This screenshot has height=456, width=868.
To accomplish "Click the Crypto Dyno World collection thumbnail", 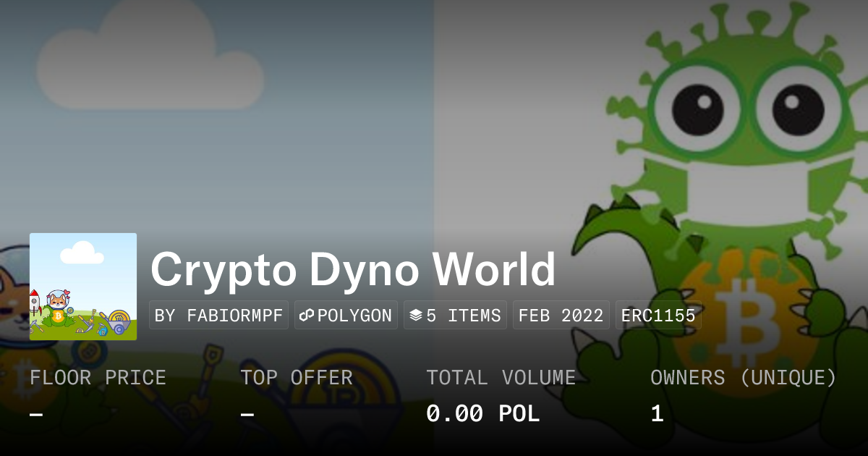I will pyautogui.click(x=83, y=287).
